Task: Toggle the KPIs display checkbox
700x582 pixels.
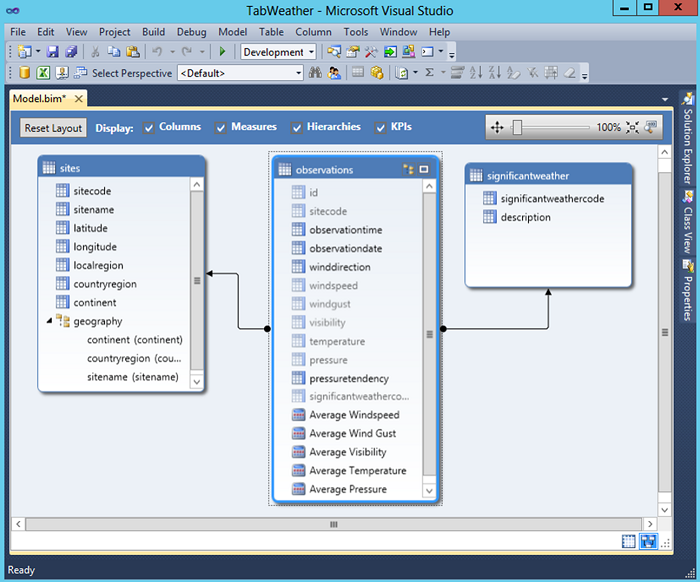Action: click(380, 128)
